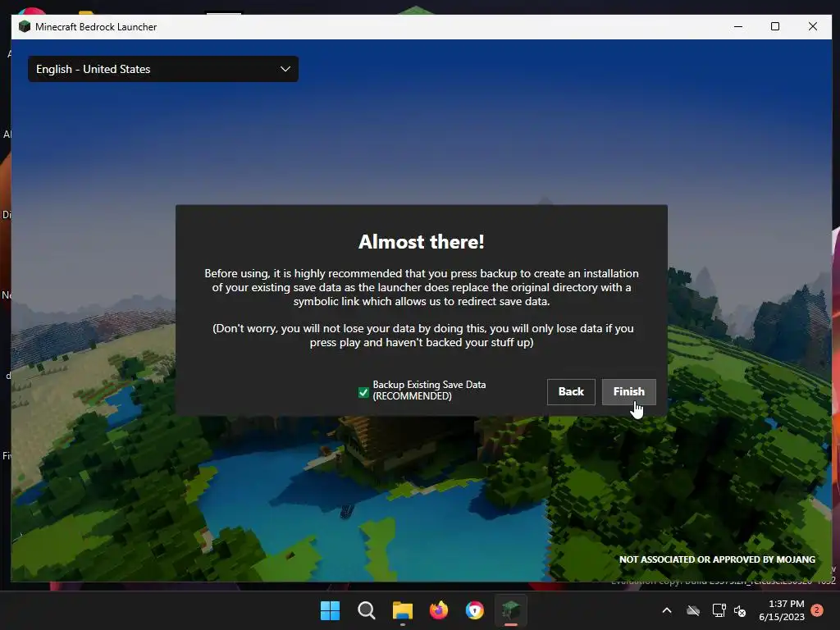
Task: Close the Minecraft Bedrock Launcher window
Action: point(813,26)
